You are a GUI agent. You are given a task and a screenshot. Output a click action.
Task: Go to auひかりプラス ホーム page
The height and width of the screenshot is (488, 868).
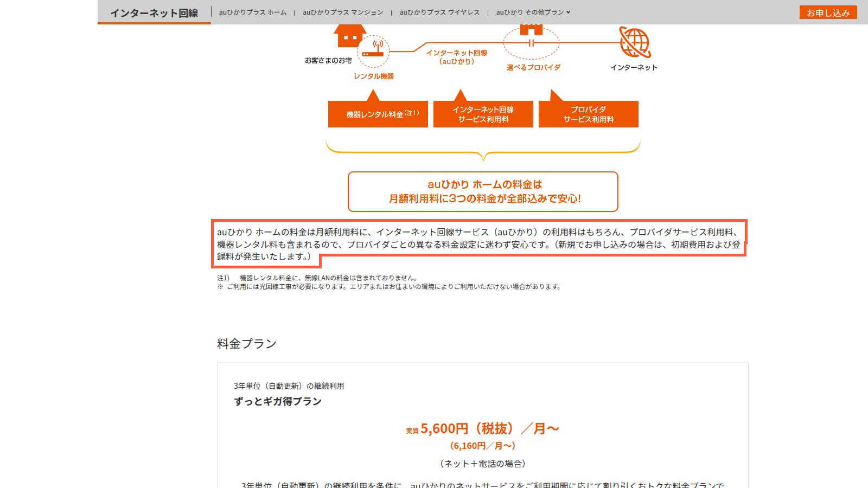253,12
